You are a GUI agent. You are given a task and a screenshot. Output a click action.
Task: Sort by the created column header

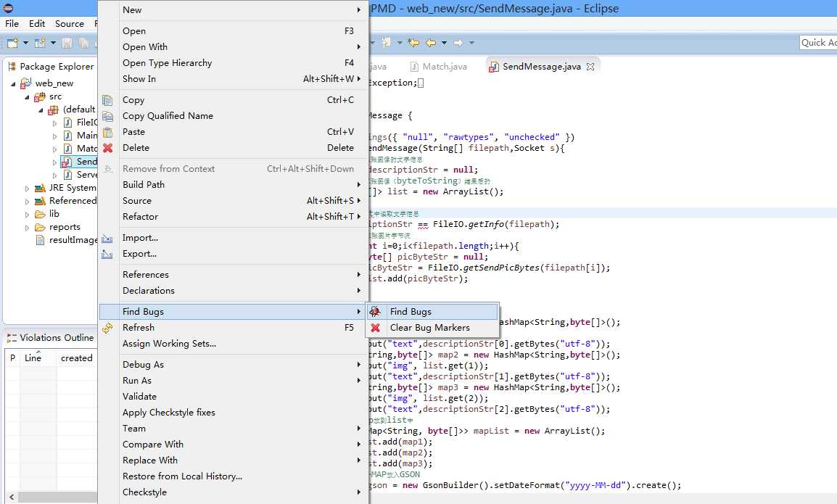pos(77,358)
